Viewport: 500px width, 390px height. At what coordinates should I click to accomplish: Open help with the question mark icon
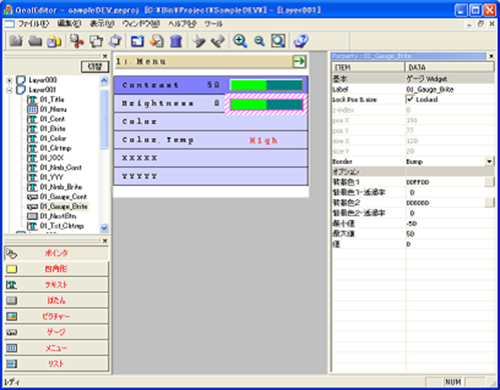tap(301, 41)
